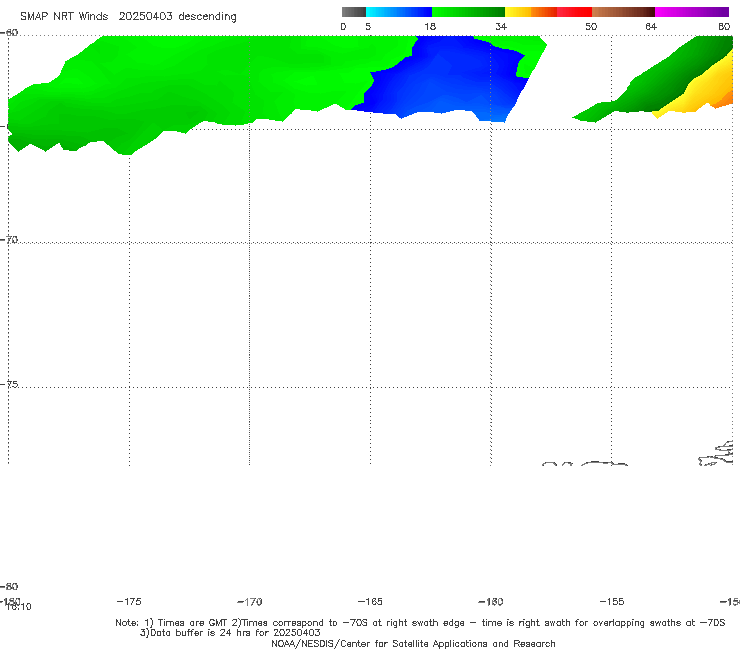Click the longitude label -155

[x=612, y=601]
